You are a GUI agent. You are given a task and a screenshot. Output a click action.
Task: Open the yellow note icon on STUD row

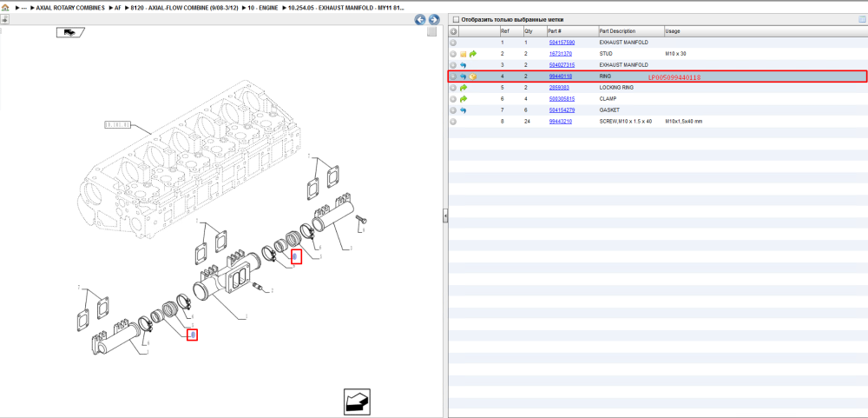(464, 54)
